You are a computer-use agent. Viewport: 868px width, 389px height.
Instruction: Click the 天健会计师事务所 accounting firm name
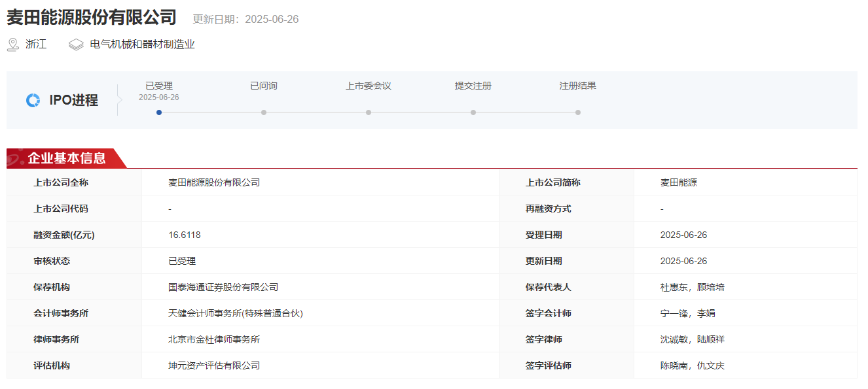point(235,313)
